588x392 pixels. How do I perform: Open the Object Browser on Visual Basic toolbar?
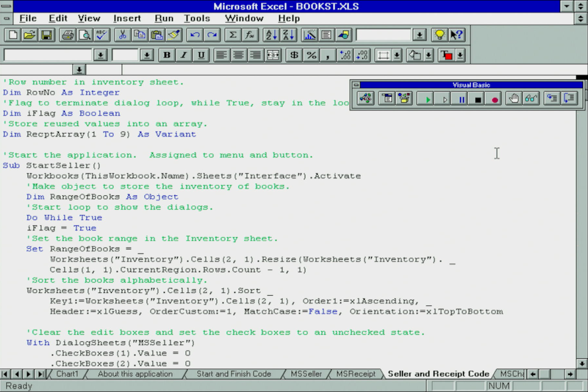(404, 98)
